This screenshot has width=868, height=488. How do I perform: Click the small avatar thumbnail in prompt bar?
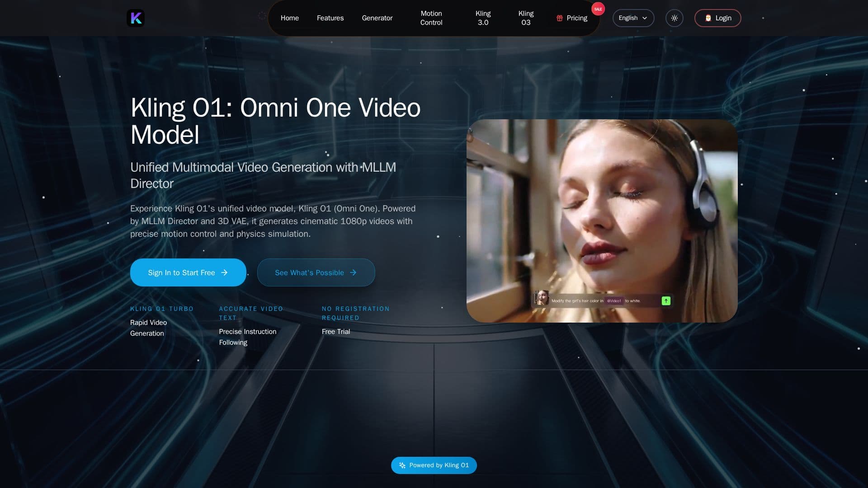pyautogui.click(x=542, y=298)
